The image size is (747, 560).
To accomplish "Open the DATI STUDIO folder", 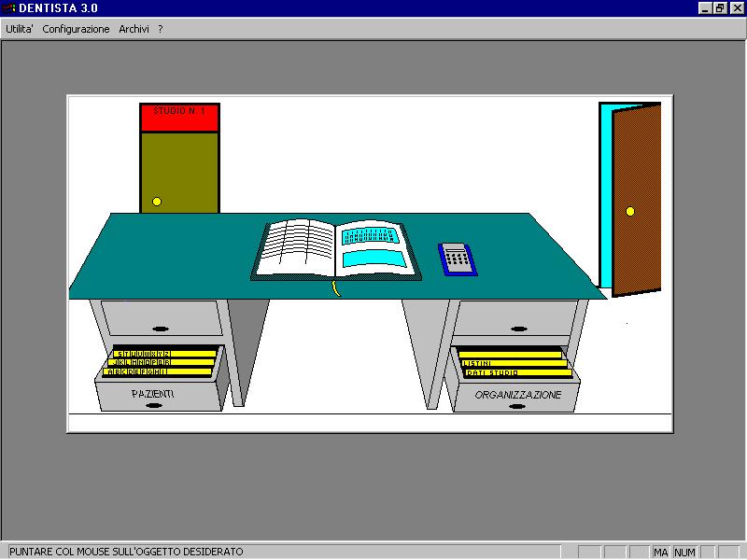I will 518,372.
